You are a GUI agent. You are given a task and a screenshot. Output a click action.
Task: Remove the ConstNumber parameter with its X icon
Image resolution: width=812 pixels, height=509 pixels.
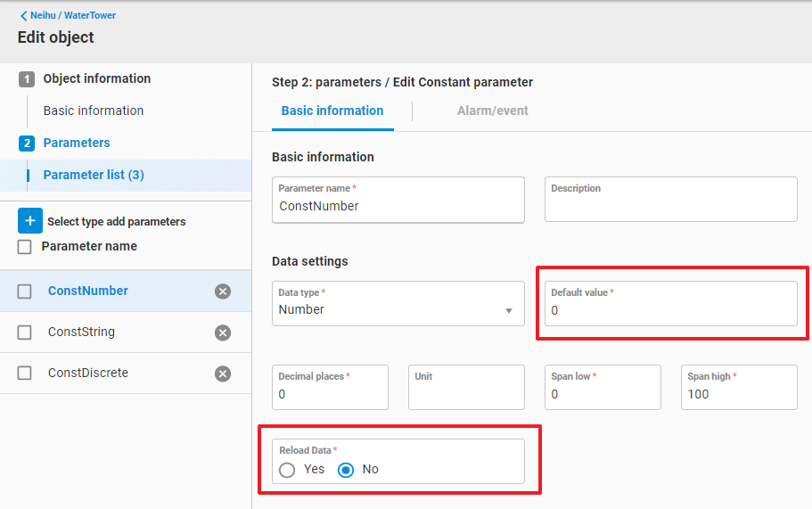(223, 291)
